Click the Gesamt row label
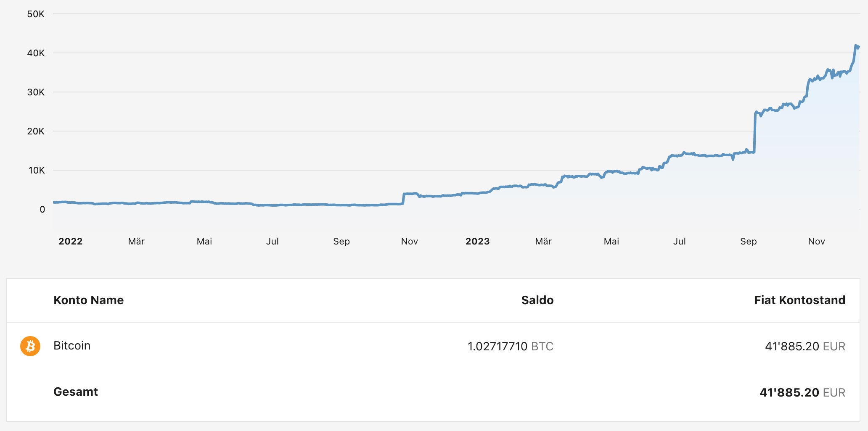The width and height of the screenshot is (868, 431). [x=76, y=392]
